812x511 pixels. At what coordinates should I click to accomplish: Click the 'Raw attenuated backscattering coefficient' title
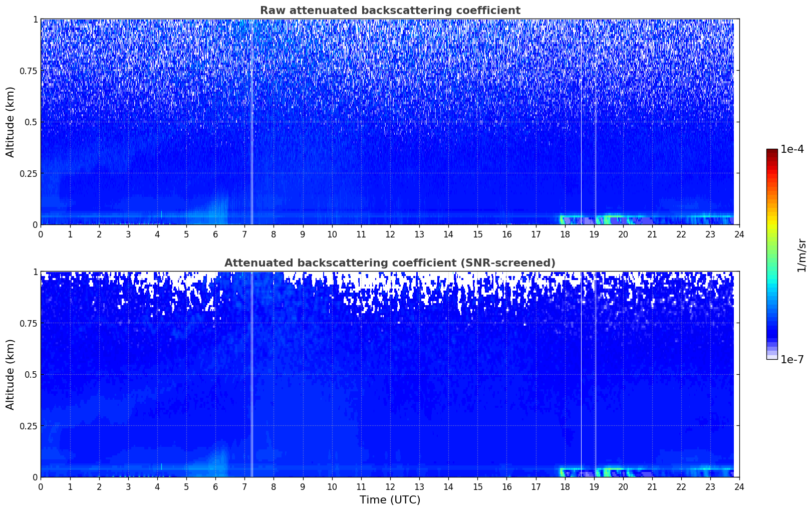(390, 11)
